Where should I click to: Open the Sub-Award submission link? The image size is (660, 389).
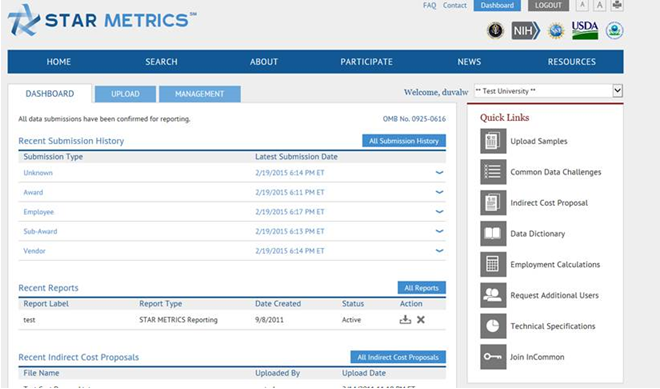point(40,232)
